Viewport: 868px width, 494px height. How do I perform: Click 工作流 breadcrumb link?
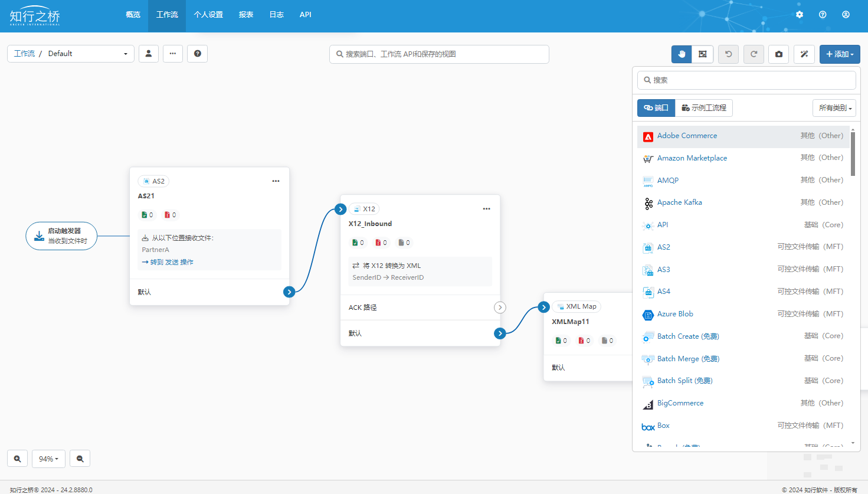24,54
